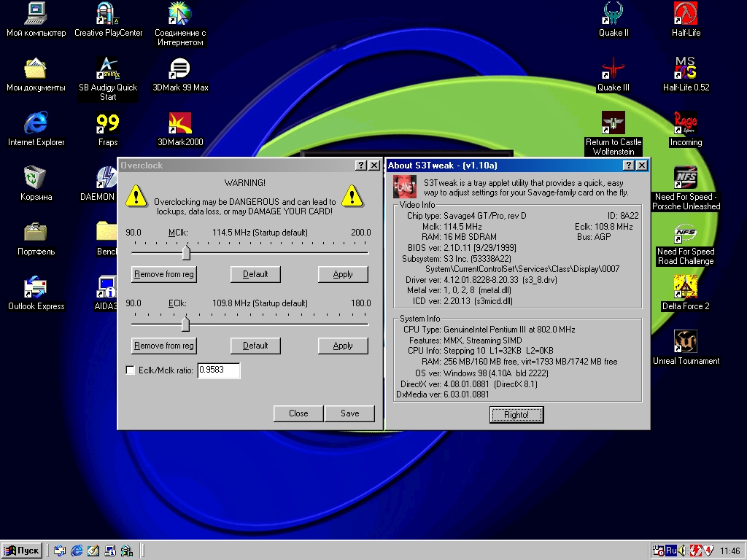Open the Пуск start menu
This screenshot has height=560, width=747.
pos(22,551)
